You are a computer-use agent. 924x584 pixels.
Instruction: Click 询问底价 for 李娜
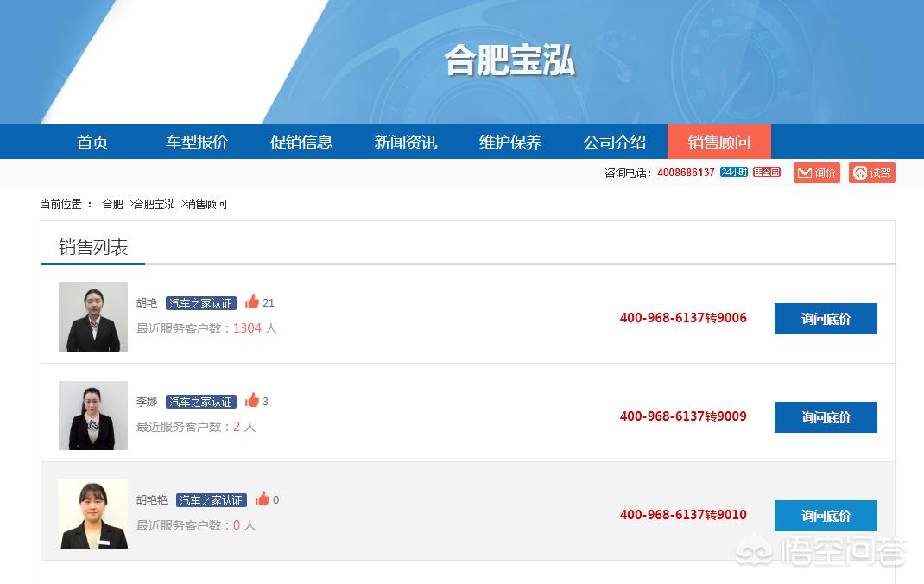point(826,417)
